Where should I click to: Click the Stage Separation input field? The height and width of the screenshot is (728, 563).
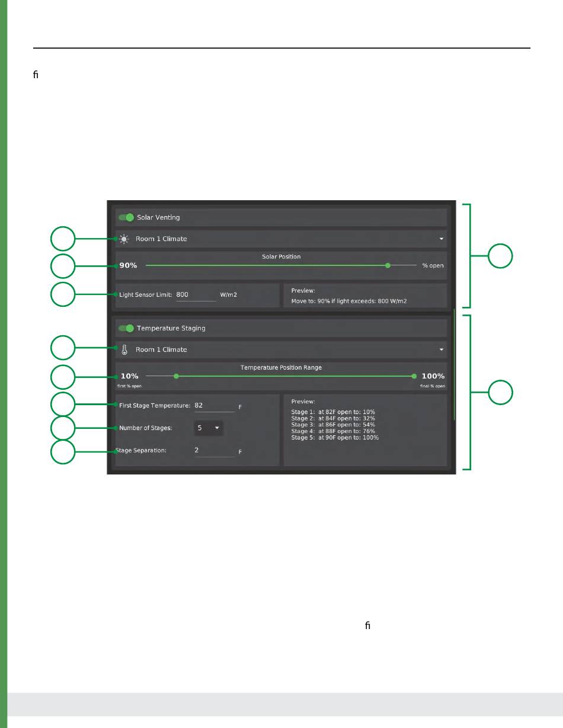click(x=214, y=450)
